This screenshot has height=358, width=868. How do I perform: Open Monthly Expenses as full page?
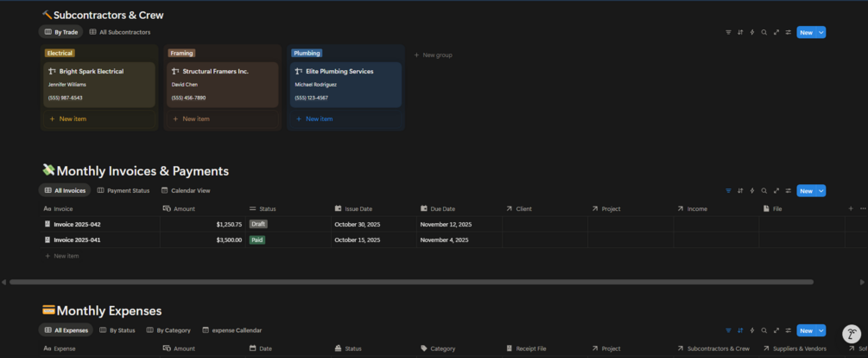(x=776, y=330)
